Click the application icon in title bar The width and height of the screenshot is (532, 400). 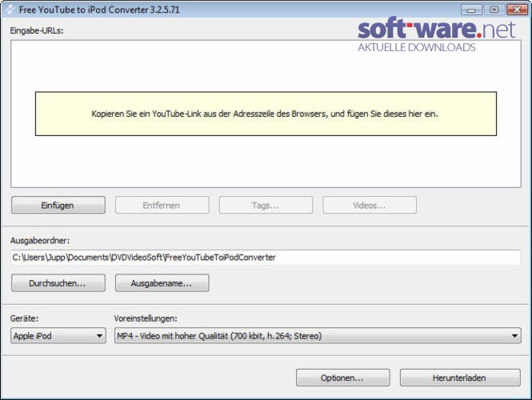click(10, 10)
